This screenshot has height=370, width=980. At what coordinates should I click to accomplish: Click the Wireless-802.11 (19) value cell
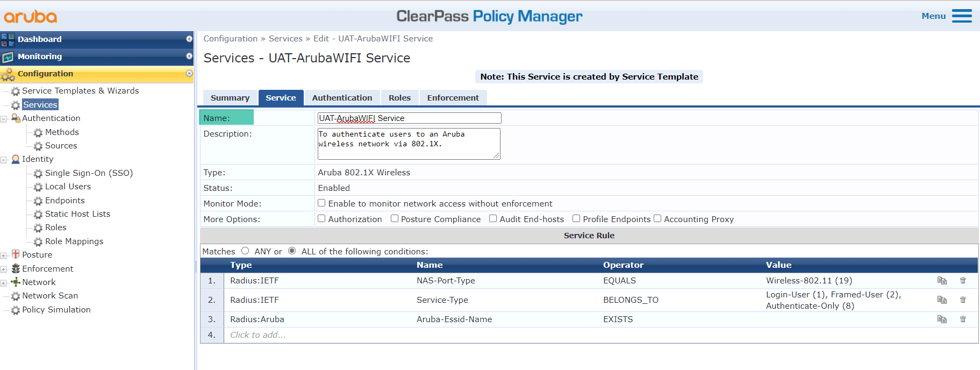809,281
